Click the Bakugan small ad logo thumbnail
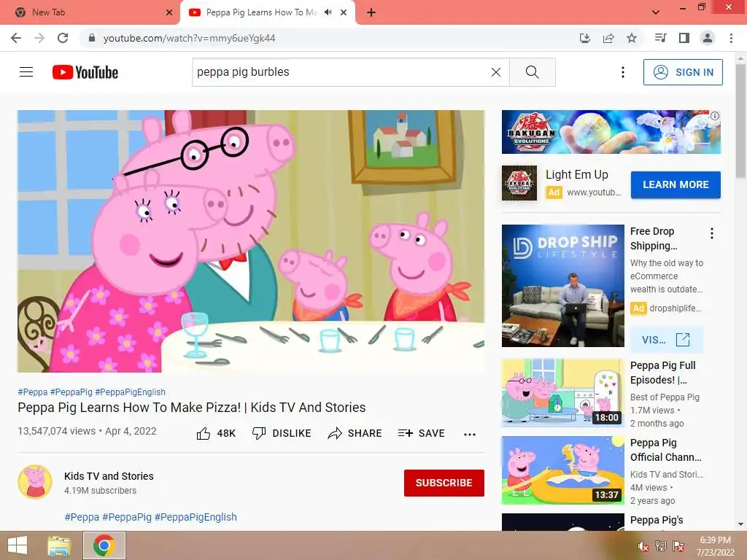The height and width of the screenshot is (560, 747). click(x=519, y=183)
